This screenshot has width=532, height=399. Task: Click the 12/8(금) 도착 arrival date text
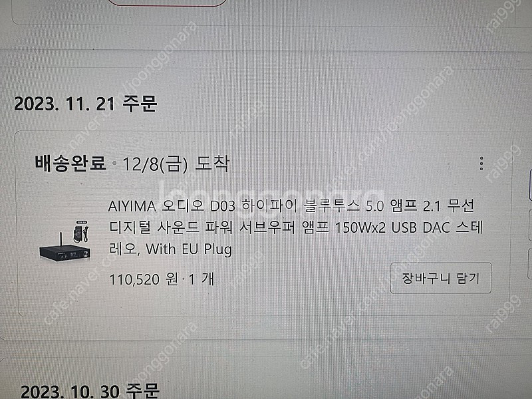point(176,164)
